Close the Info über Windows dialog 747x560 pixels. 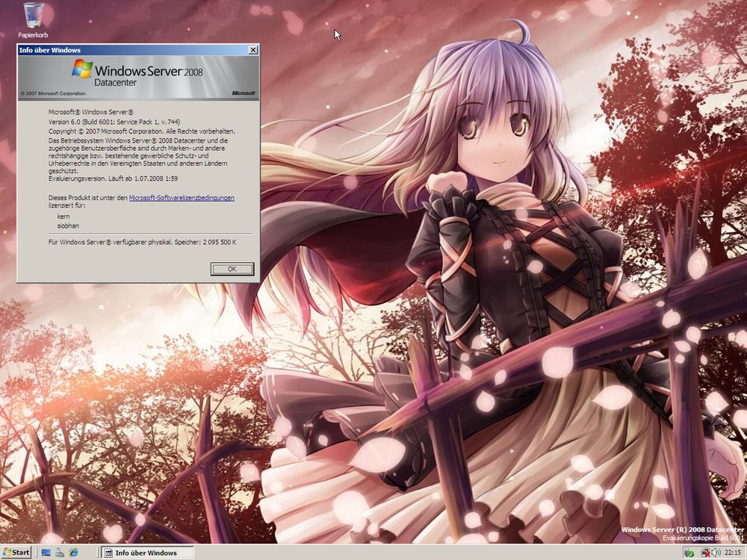(x=253, y=50)
